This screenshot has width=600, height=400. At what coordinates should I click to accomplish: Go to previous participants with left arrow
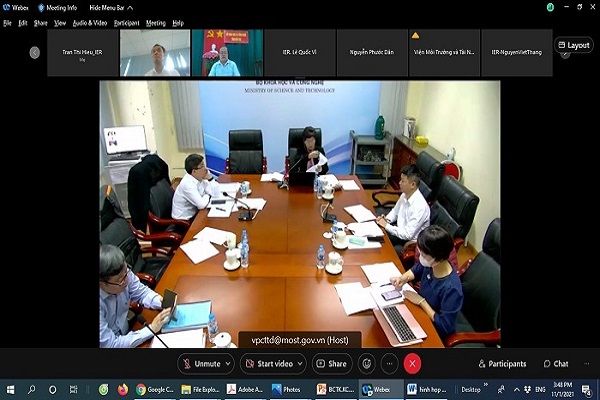click(x=34, y=52)
